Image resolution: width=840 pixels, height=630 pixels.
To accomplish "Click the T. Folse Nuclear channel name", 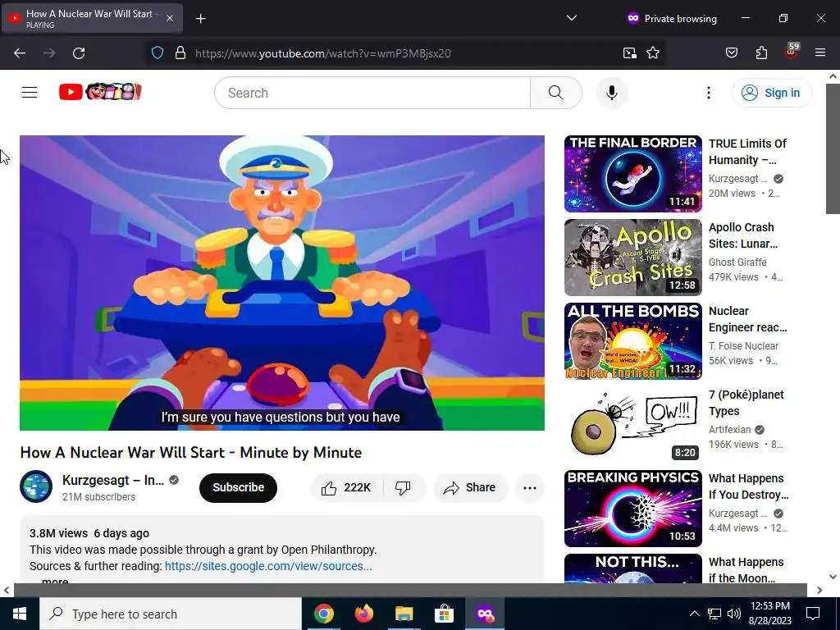I will (x=743, y=345).
